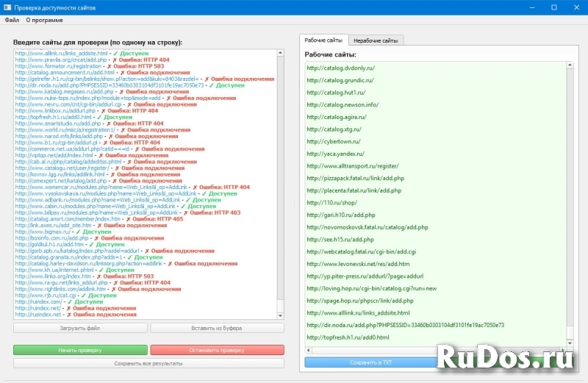Start checking with green Начать проверку button

[79, 349]
